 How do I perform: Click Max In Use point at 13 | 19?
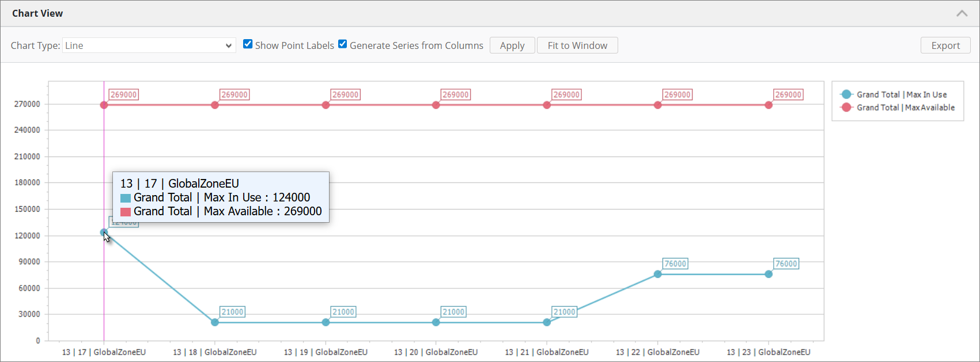tap(326, 322)
